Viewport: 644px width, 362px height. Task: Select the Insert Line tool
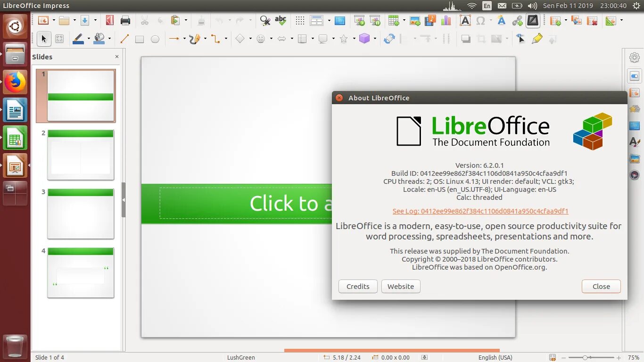[x=124, y=39]
